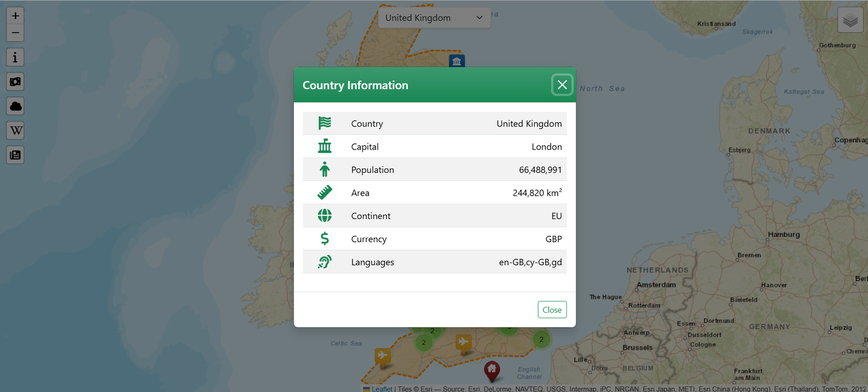Click the blue capital landmark marker

pos(457,61)
